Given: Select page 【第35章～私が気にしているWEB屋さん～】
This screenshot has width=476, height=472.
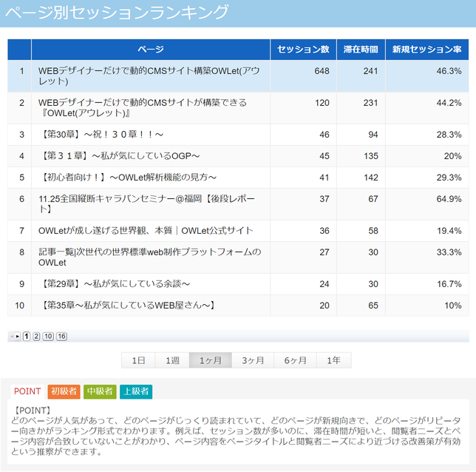Looking at the screenshot, I should pyautogui.click(x=127, y=305).
